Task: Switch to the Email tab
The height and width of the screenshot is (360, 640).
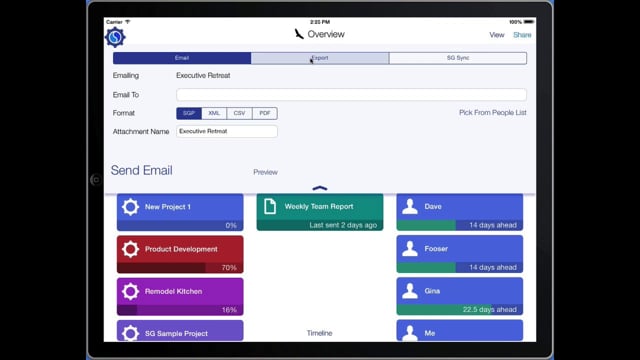Action: (182, 58)
